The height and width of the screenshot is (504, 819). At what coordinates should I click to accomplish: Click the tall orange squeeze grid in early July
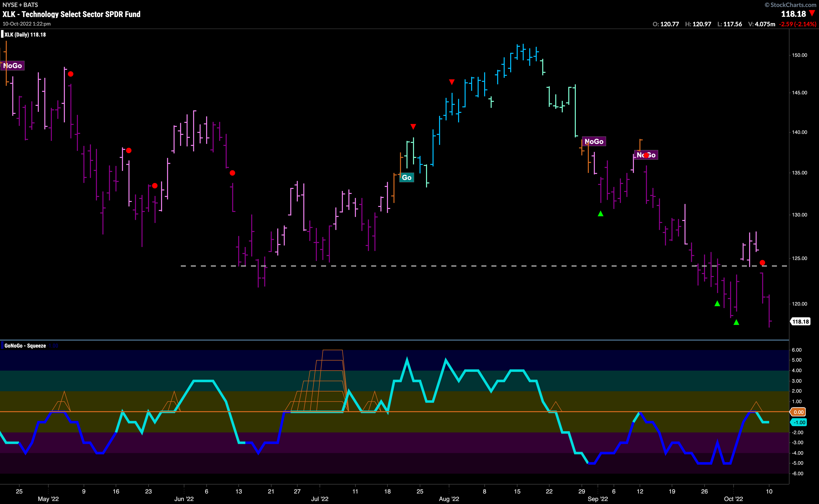tap(317, 381)
